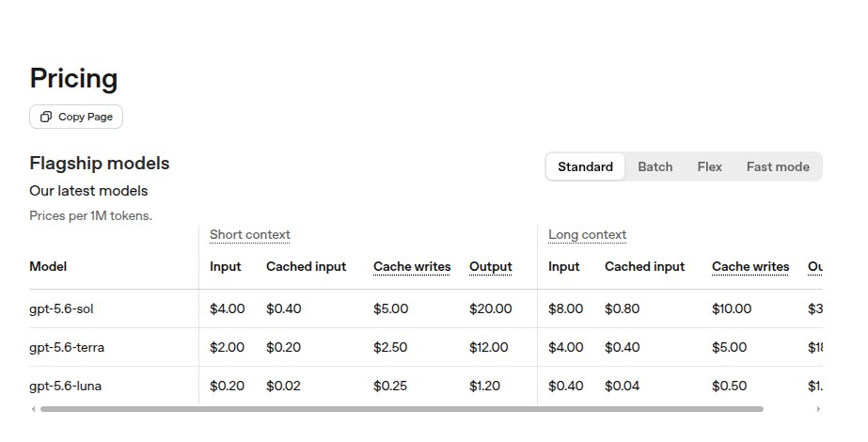The width and height of the screenshot is (868, 442).
Task: Click gpt-5.6-luna long context input $0.40
Action: [x=565, y=387]
